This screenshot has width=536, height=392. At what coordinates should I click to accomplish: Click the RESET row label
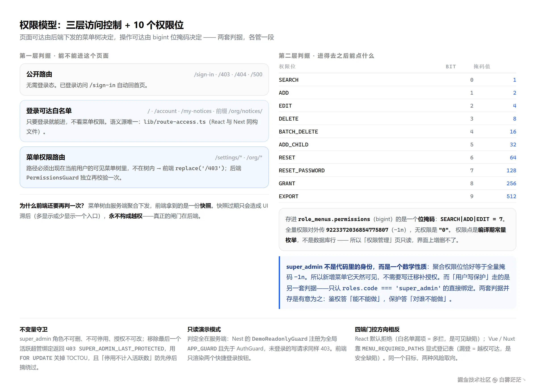pyautogui.click(x=287, y=158)
